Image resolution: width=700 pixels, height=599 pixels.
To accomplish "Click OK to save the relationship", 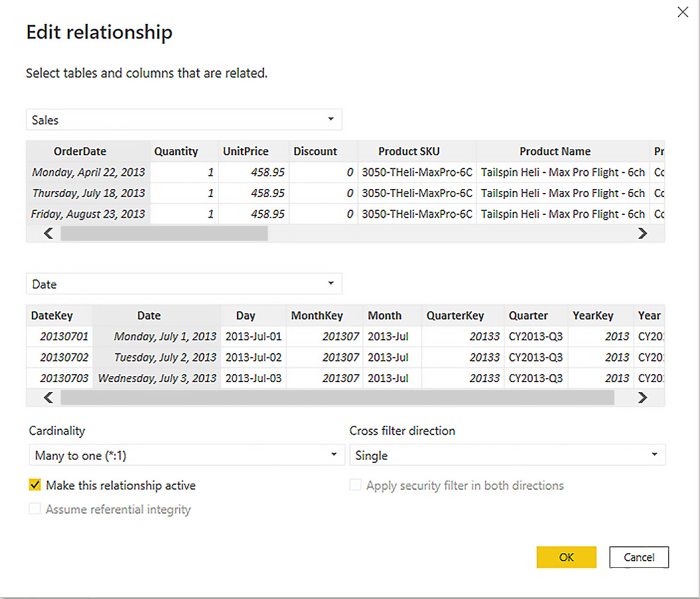I will point(566,557).
